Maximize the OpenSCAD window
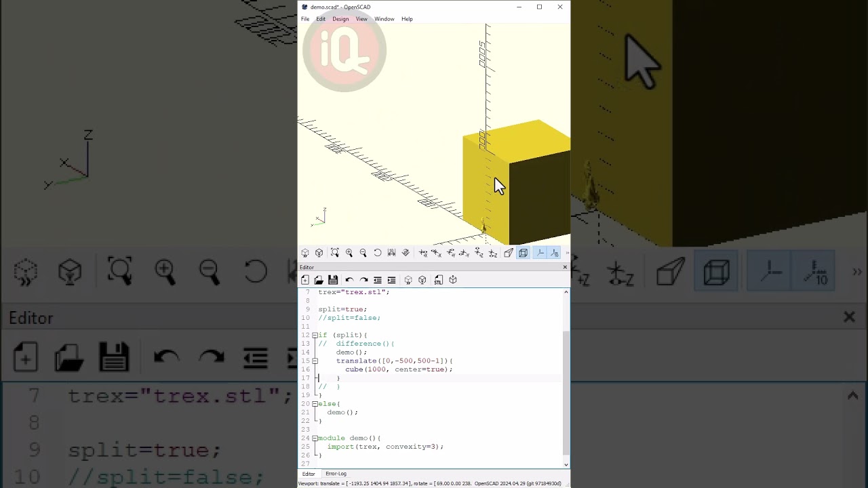868x488 pixels. click(x=539, y=7)
